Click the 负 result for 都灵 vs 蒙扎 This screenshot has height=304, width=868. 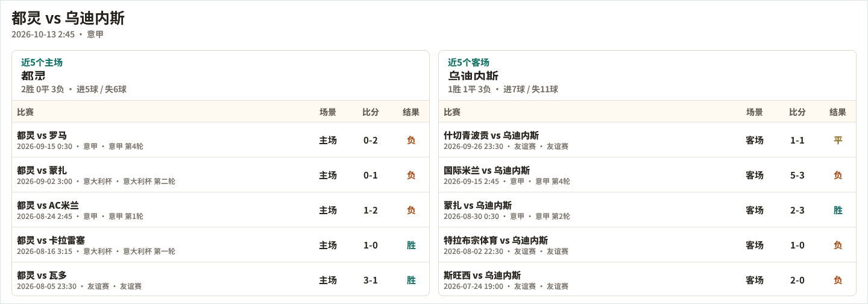(411, 175)
